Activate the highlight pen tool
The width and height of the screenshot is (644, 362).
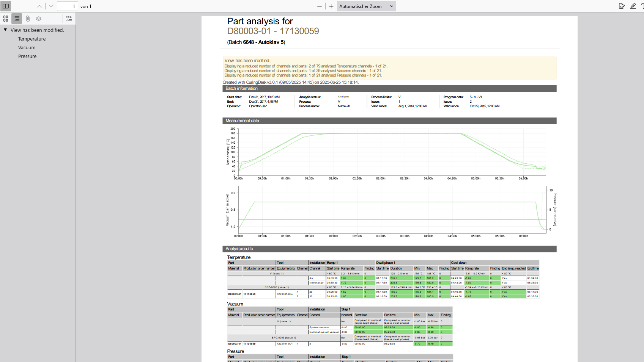tap(633, 6)
